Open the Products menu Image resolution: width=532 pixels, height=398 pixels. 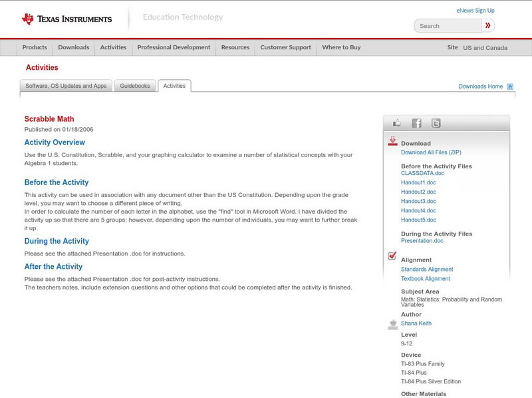point(35,48)
